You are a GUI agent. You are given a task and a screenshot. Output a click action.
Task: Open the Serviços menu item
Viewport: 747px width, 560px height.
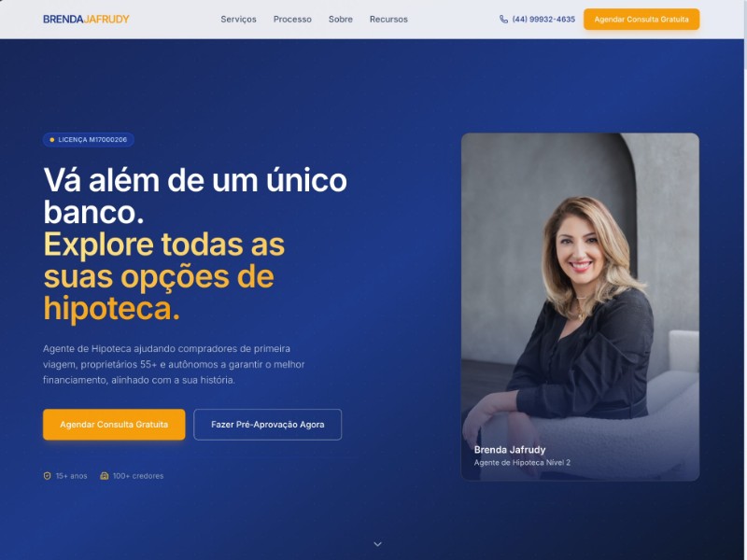pos(238,20)
